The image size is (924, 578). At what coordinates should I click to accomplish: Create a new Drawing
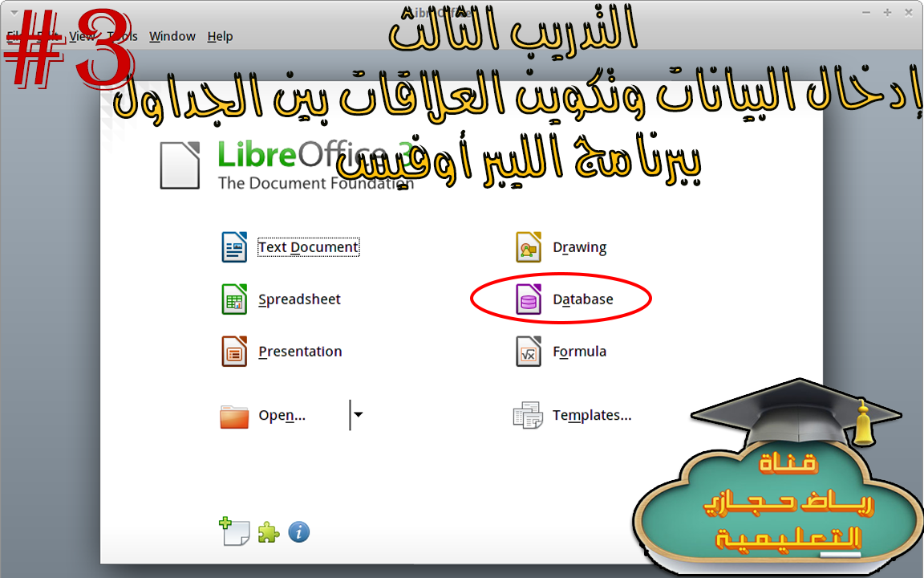point(579,247)
